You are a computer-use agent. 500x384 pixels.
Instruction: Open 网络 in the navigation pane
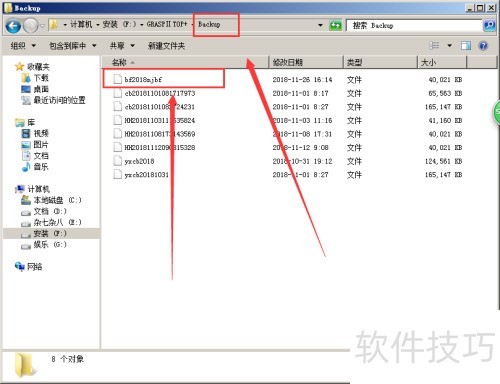pos(34,267)
